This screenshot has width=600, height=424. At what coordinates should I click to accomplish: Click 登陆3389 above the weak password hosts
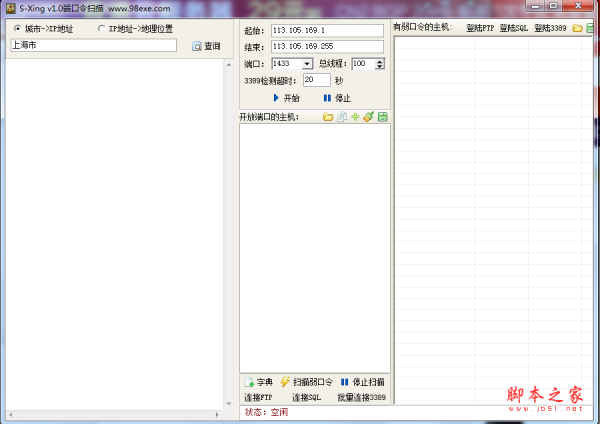[x=550, y=28]
